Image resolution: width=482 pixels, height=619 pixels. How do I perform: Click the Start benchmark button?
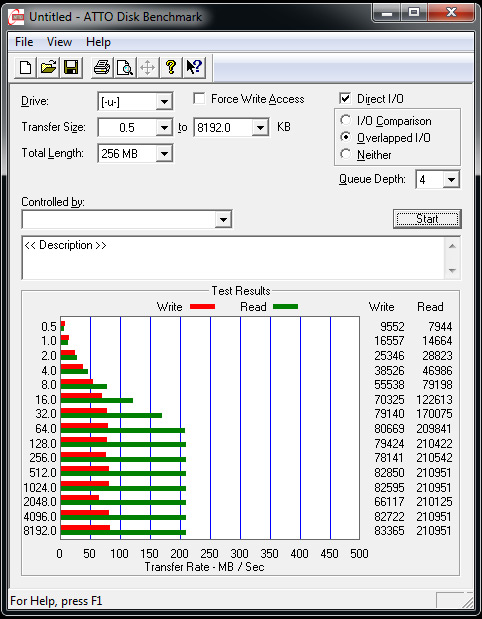427,219
